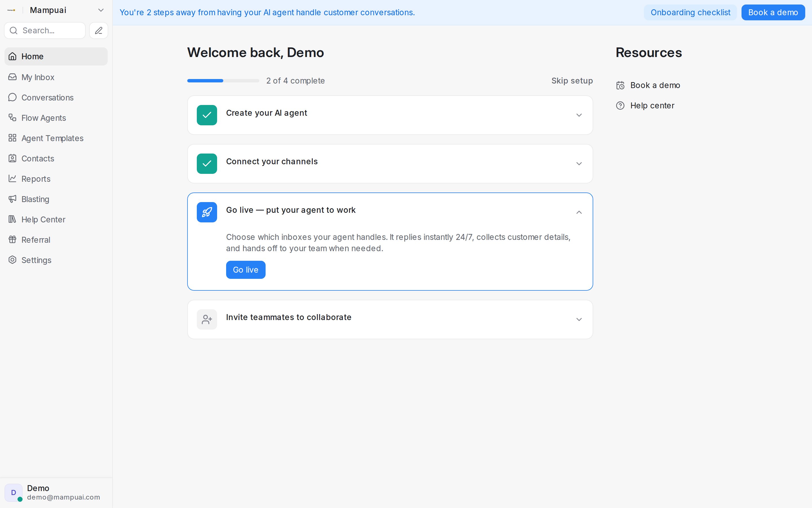Viewport: 812px width, 508px height.
Task: Click the rocket icon on Go live card
Action: (x=207, y=212)
